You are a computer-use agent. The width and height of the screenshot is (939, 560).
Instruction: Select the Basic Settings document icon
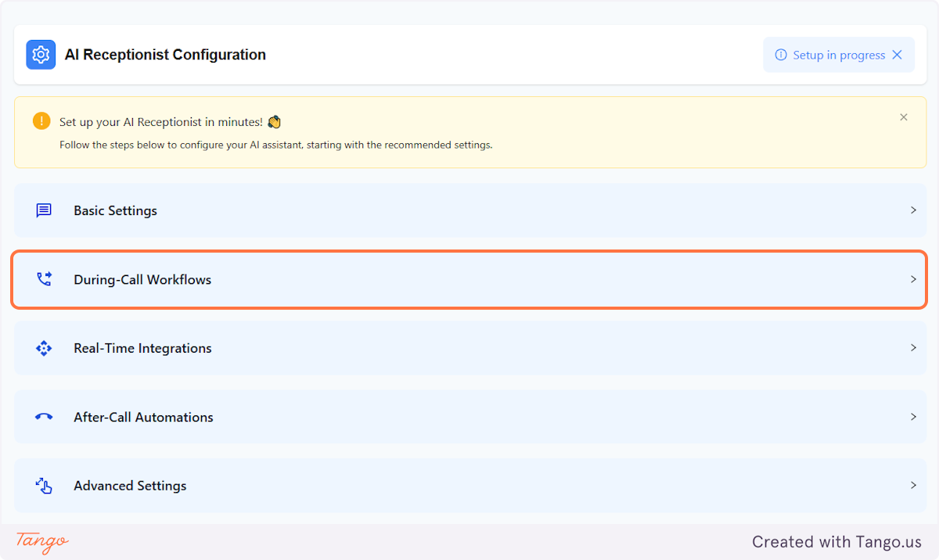(x=45, y=210)
